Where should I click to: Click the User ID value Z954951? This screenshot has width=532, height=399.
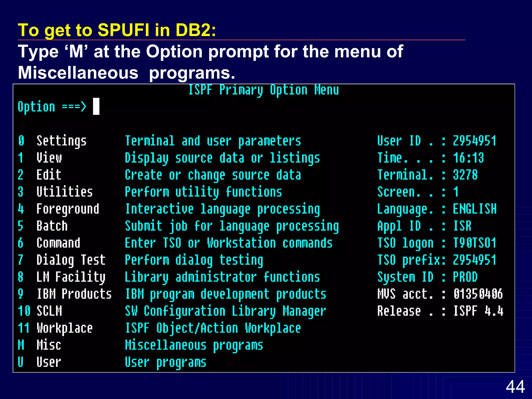(475, 141)
